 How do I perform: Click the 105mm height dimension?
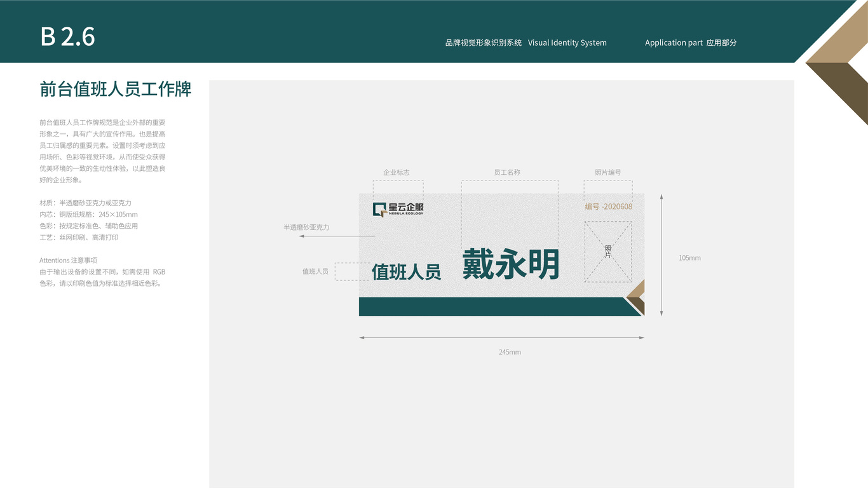689,258
